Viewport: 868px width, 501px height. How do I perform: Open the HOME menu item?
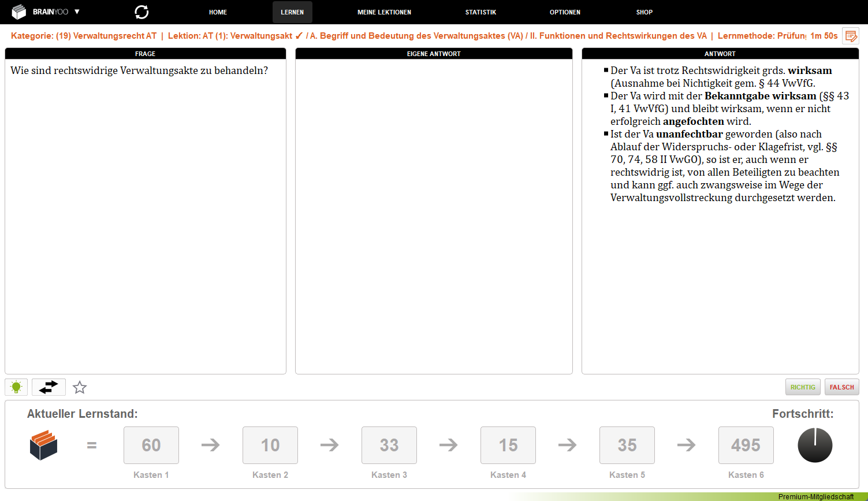coord(218,12)
